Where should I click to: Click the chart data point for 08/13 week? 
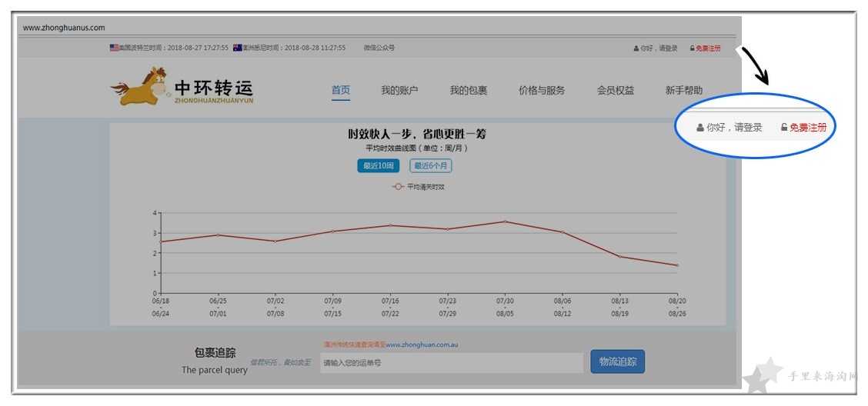(619, 256)
